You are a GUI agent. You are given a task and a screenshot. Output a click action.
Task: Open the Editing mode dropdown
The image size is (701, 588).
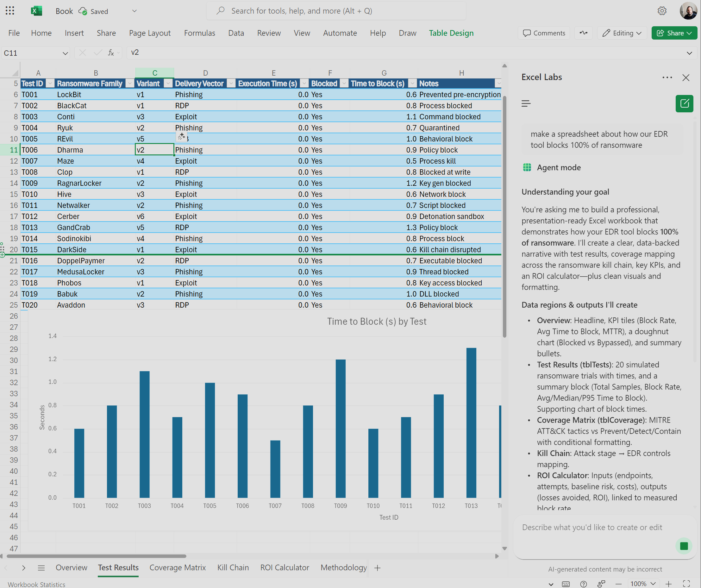click(622, 33)
